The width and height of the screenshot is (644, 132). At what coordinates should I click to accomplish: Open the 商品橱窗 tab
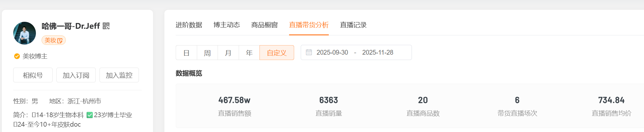click(x=265, y=25)
